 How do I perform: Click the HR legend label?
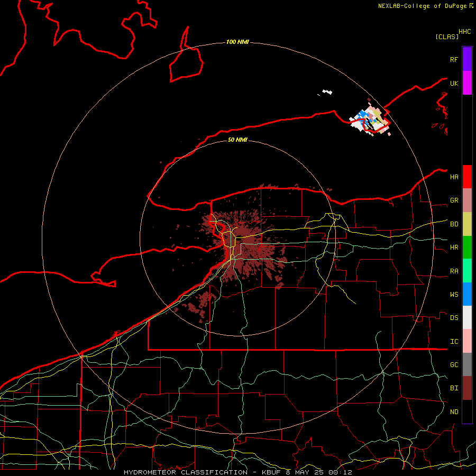454,248
